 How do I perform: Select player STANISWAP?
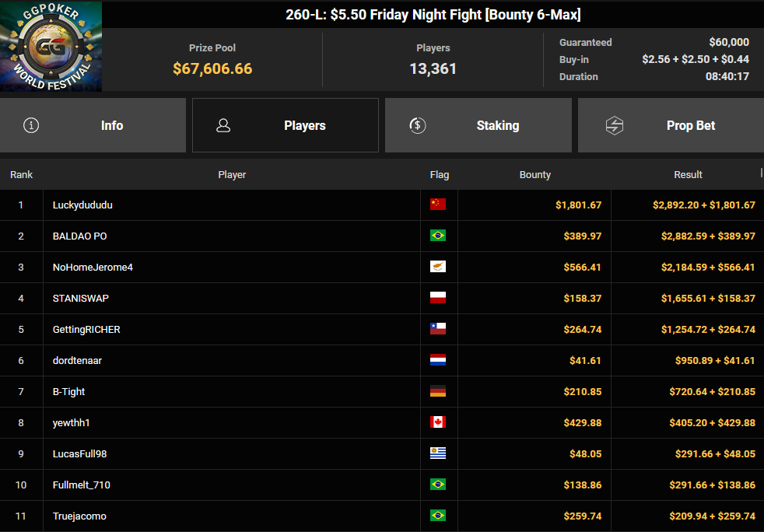(x=80, y=298)
